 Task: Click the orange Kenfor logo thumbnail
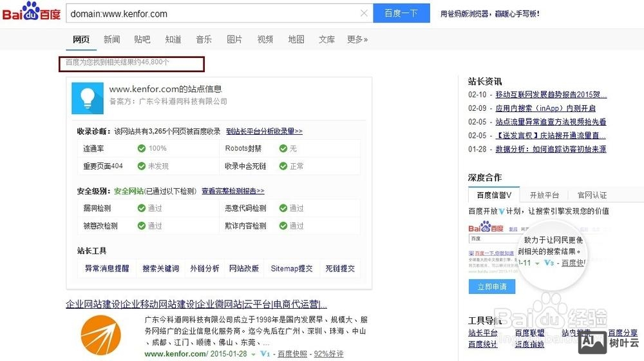[x=101, y=335]
